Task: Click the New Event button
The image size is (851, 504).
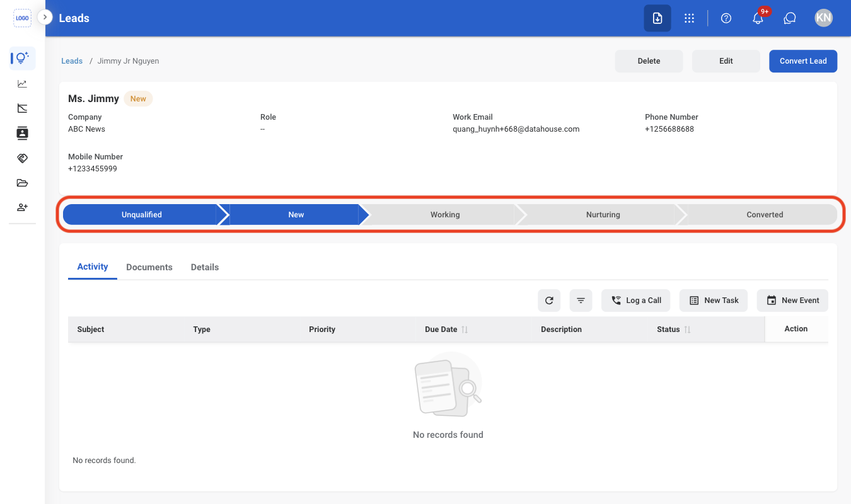Action: point(792,301)
